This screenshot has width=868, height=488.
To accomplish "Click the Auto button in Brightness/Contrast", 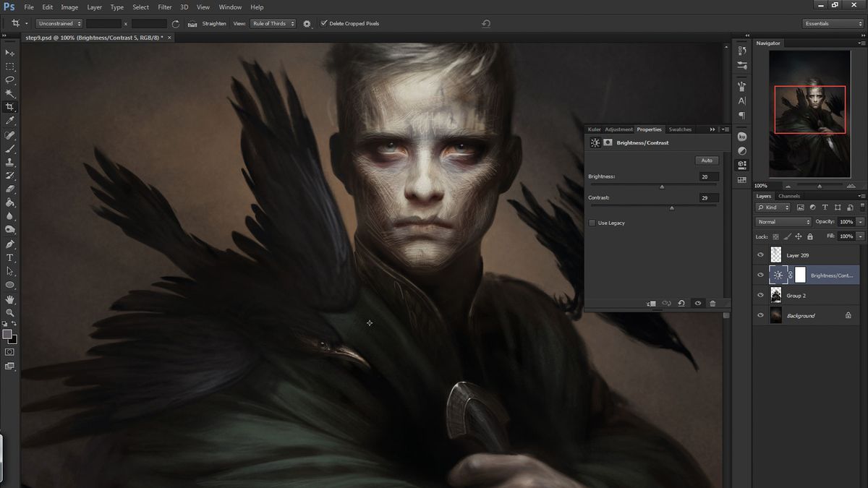I will point(707,160).
